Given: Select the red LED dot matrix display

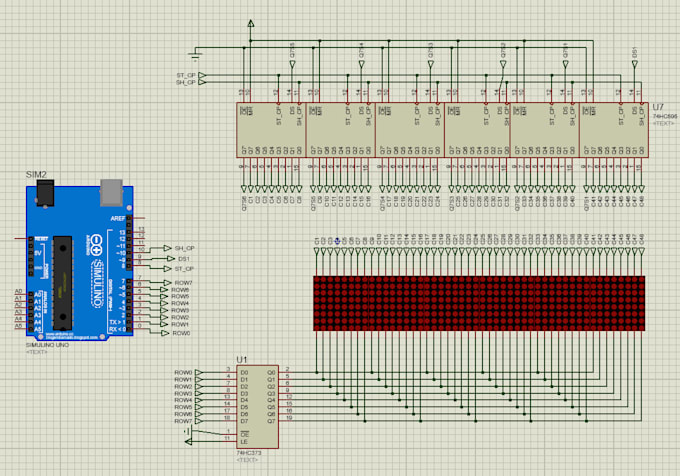Looking at the screenshot, I should pos(479,303).
